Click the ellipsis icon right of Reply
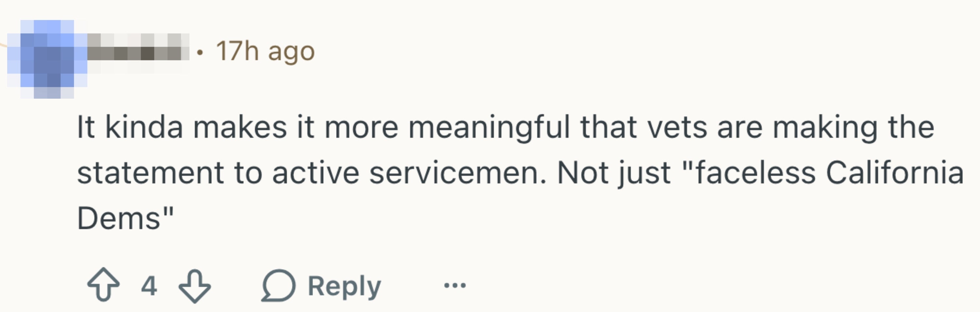This screenshot has height=312, width=980. point(455,285)
